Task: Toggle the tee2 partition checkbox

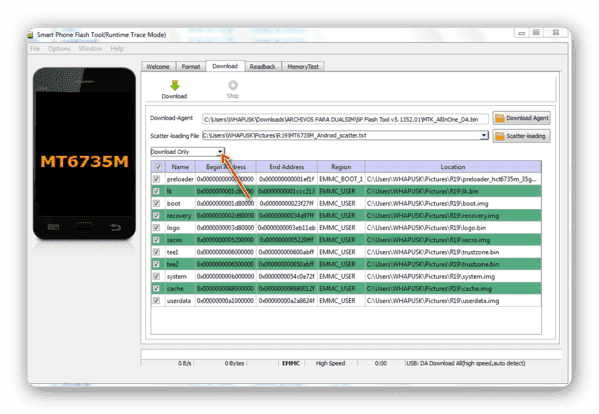Action: pos(156,264)
